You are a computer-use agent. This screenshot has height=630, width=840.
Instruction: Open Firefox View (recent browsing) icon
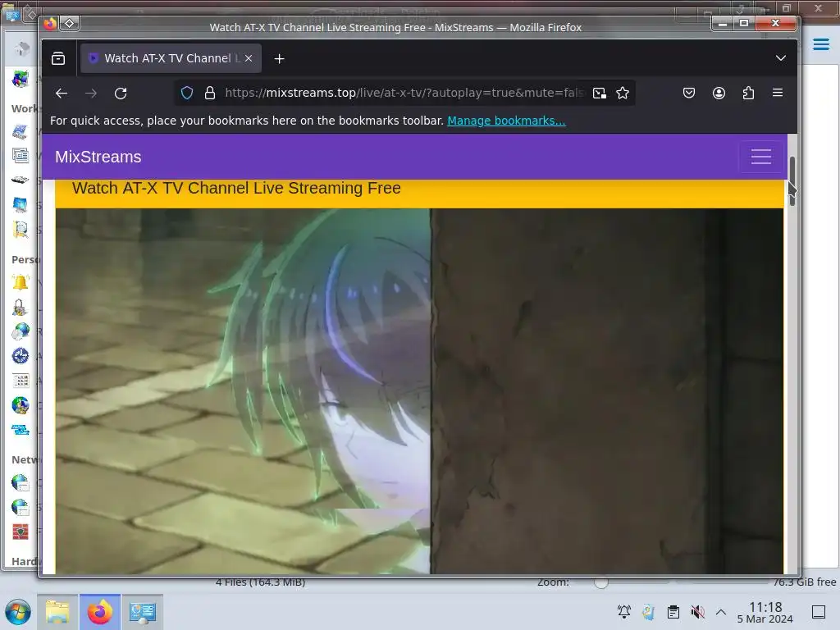coord(58,58)
